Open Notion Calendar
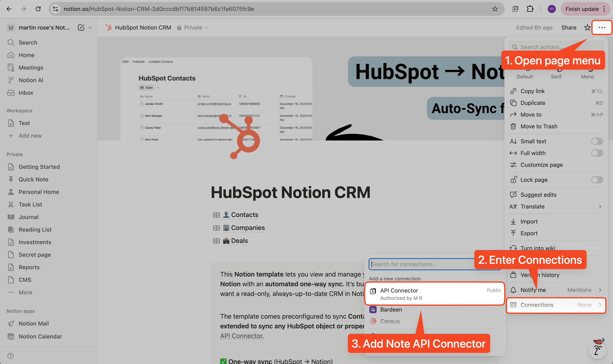The height and width of the screenshot is (364, 613). click(40, 336)
